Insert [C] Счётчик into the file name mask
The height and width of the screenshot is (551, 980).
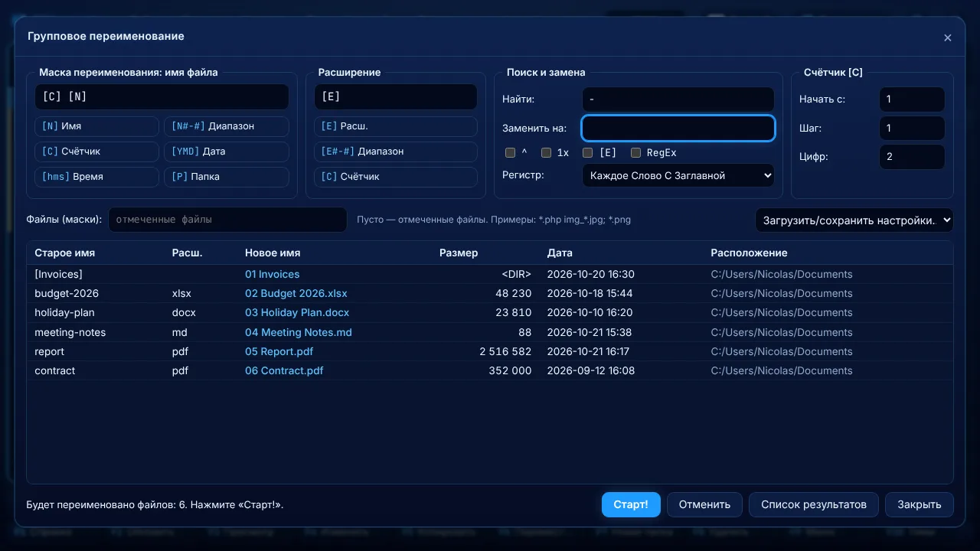click(96, 152)
